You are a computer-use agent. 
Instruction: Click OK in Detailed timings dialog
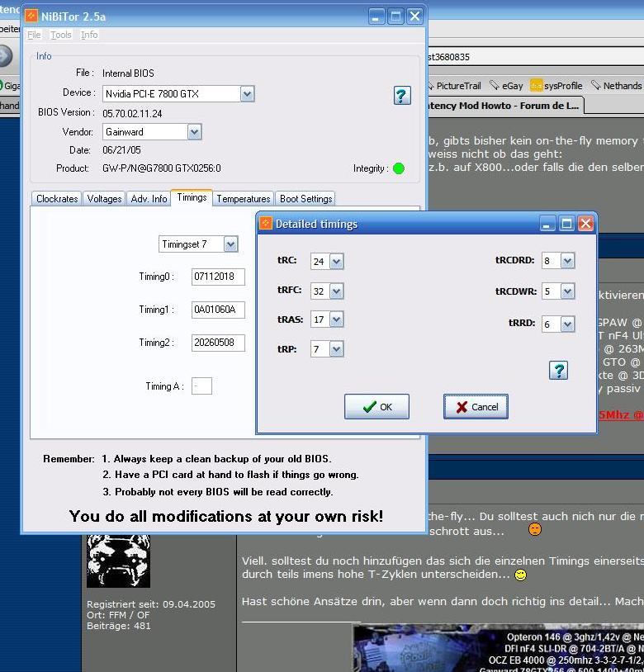tap(376, 407)
